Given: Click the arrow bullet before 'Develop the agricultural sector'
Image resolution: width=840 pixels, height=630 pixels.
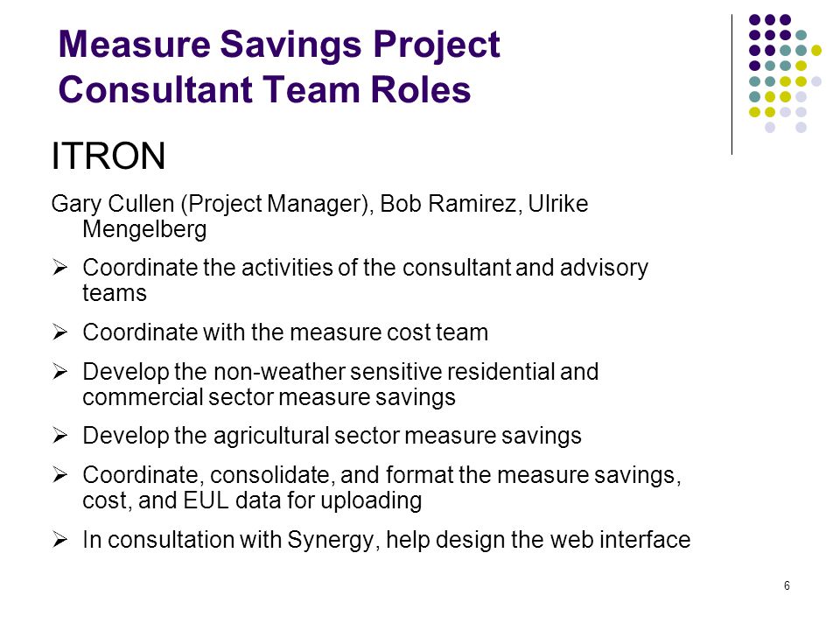Looking at the screenshot, I should pos(60,436).
